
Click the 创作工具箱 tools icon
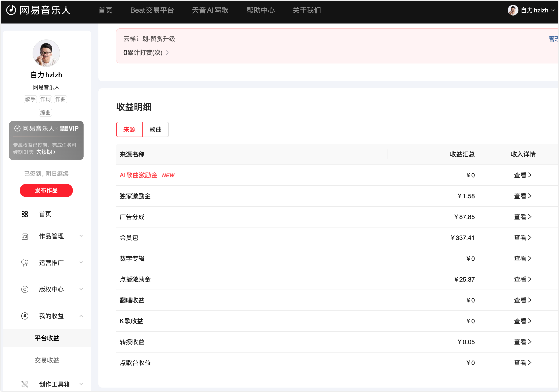(25, 384)
